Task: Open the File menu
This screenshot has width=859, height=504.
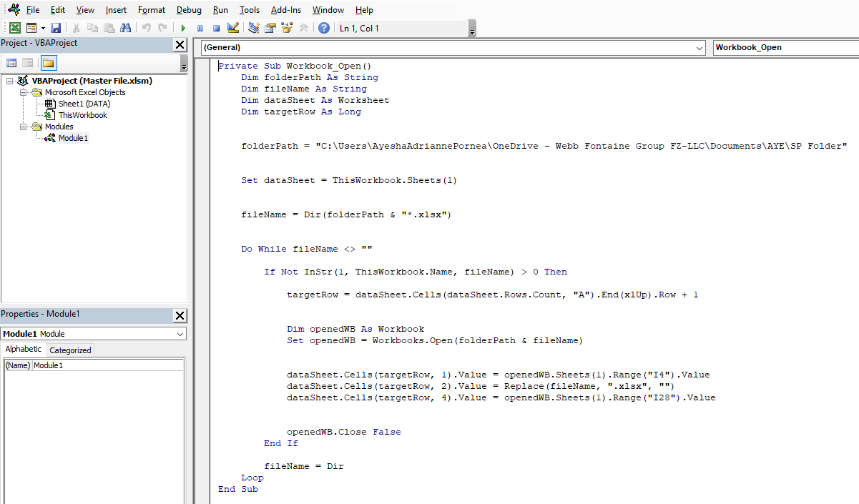Action: [x=33, y=10]
